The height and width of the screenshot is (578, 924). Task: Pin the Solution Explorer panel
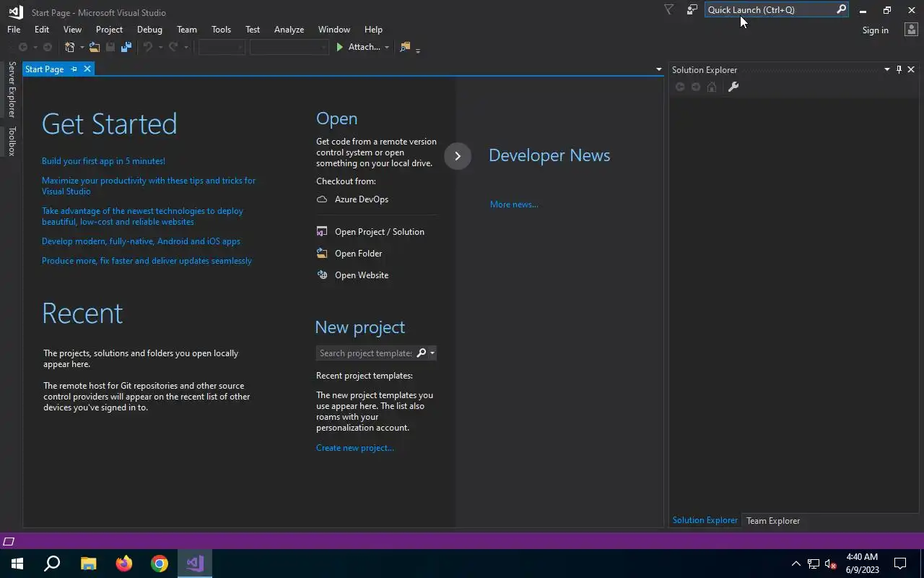(x=899, y=69)
